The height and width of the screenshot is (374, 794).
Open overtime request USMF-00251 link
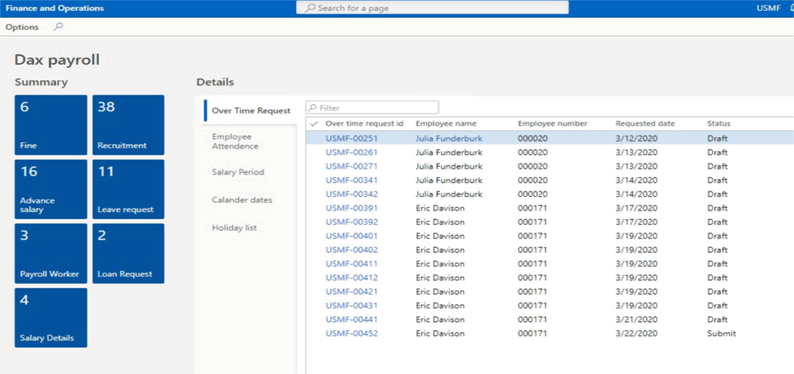(351, 138)
